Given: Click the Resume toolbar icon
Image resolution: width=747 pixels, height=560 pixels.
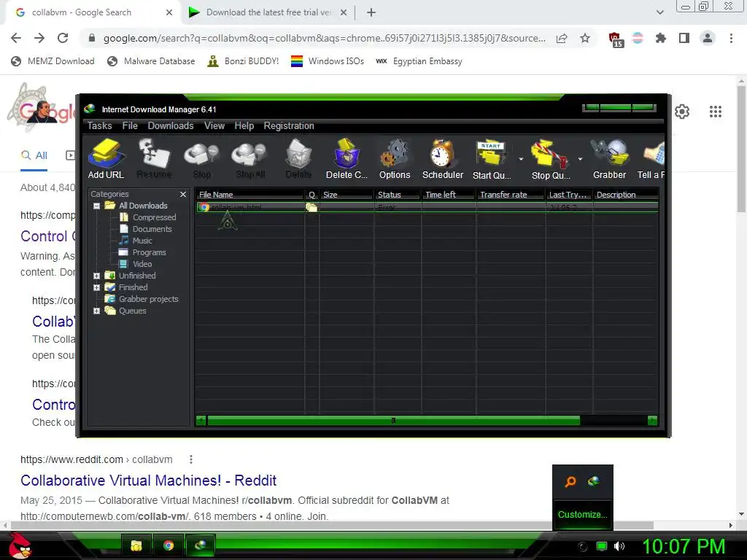Looking at the screenshot, I should [x=154, y=159].
